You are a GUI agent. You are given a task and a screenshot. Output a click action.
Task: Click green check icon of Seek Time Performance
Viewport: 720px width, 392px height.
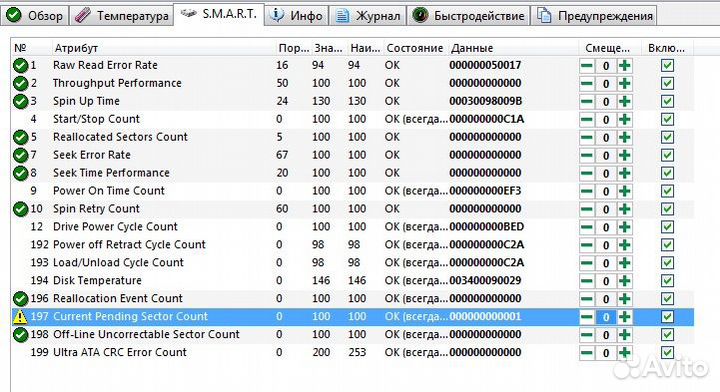point(20,173)
